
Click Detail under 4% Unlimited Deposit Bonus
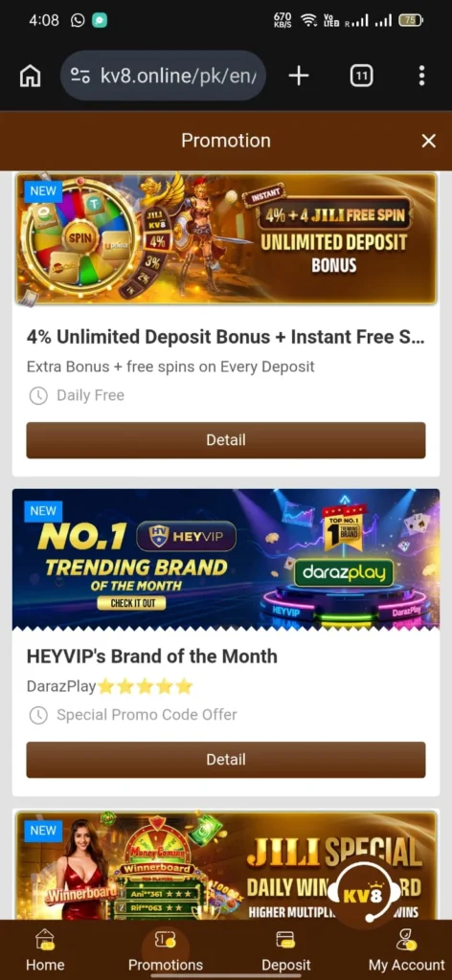226,440
